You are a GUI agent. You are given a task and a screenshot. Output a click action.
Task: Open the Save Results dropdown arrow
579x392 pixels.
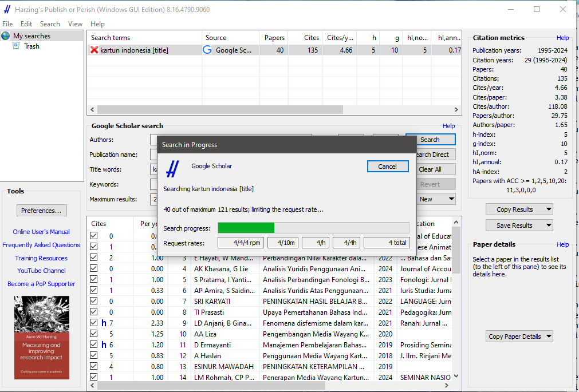click(549, 225)
